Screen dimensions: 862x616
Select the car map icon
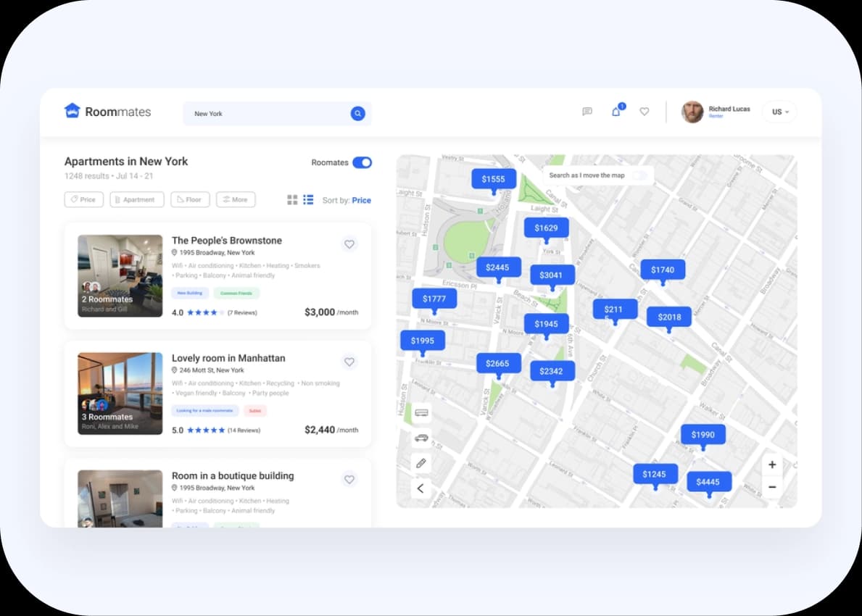[x=421, y=438]
